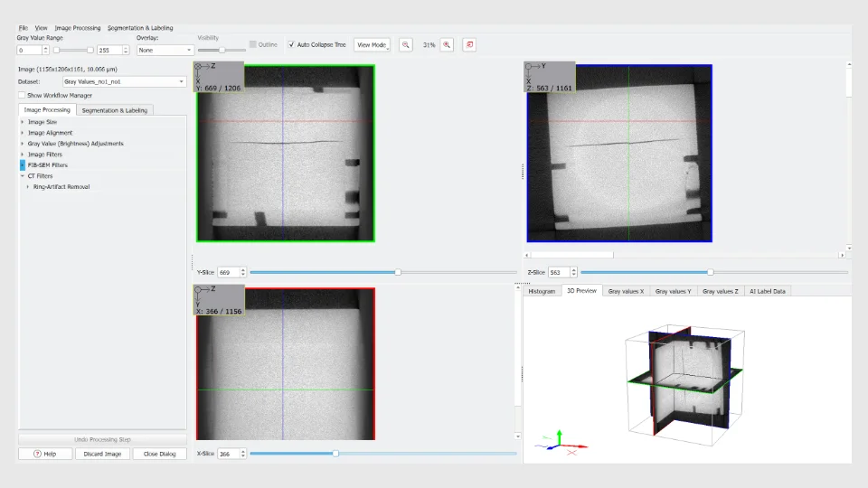Viewport: 868px width, 488px height.
Task: Click the Y-Slice number field showing 669
Action: pyautogui.click(x=229, y=272)
